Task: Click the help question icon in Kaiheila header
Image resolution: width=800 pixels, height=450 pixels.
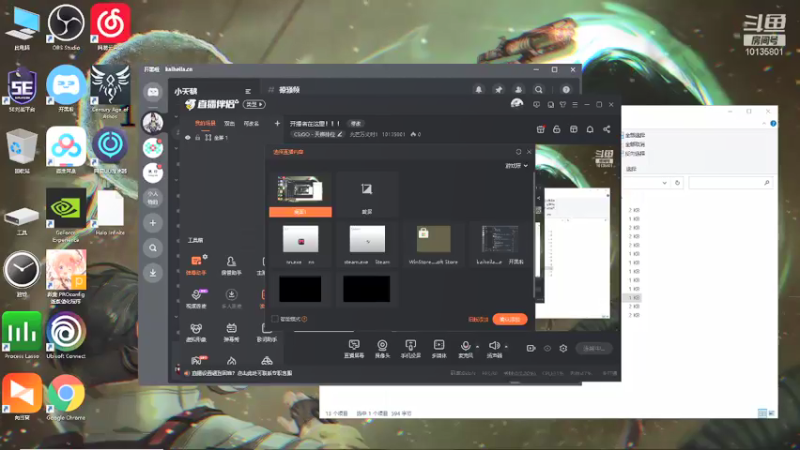Action: coord(566,89)
